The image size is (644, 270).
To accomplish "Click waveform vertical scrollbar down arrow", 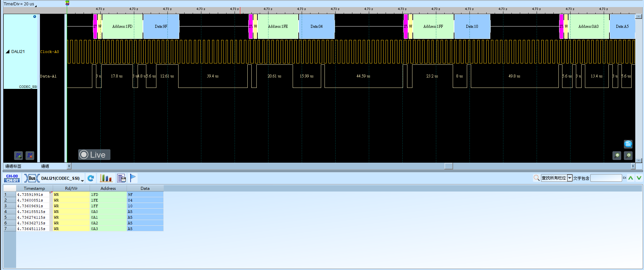I will coord(639,160).
